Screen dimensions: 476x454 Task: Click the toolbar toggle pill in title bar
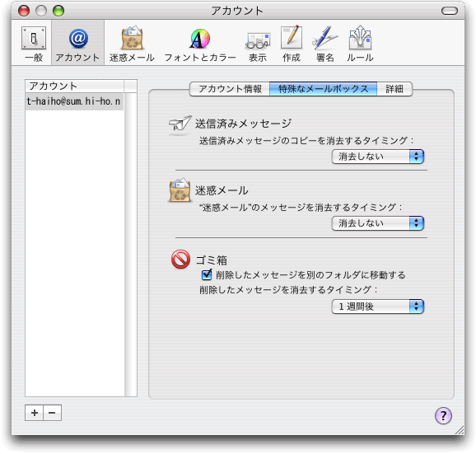tap(450, 12)
